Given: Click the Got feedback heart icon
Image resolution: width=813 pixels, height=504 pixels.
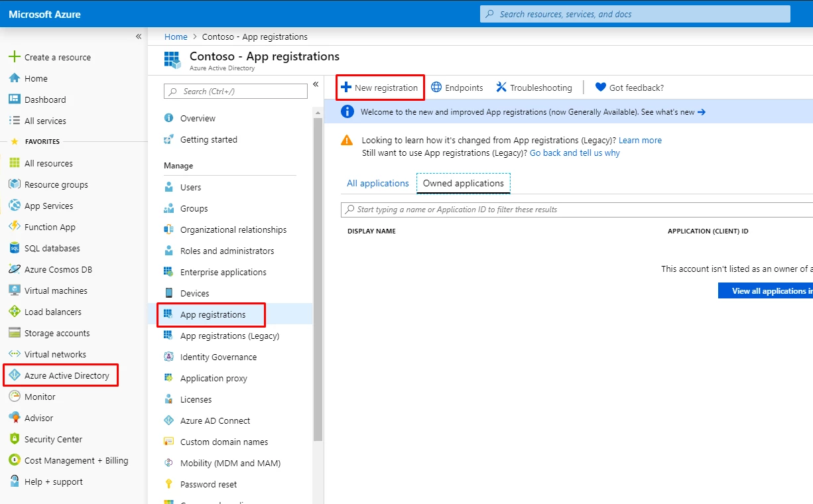Looking at the screenshot, I should (601, 87).
